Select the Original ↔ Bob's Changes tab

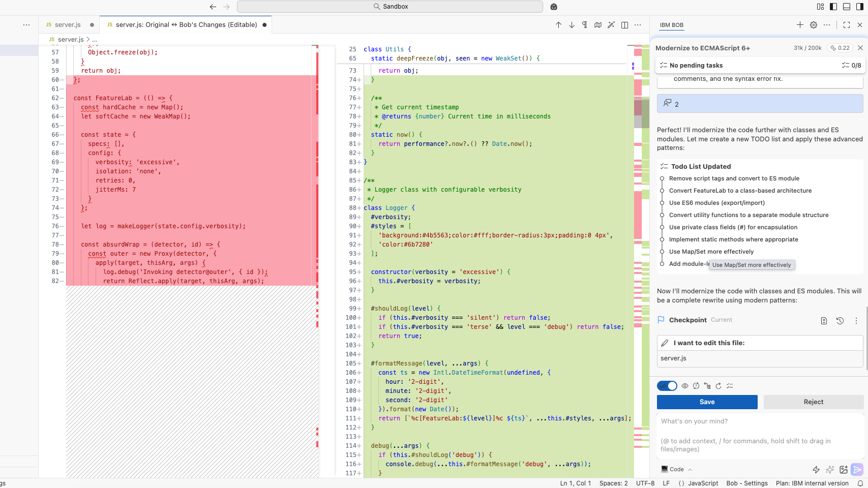tap(186, 25)
